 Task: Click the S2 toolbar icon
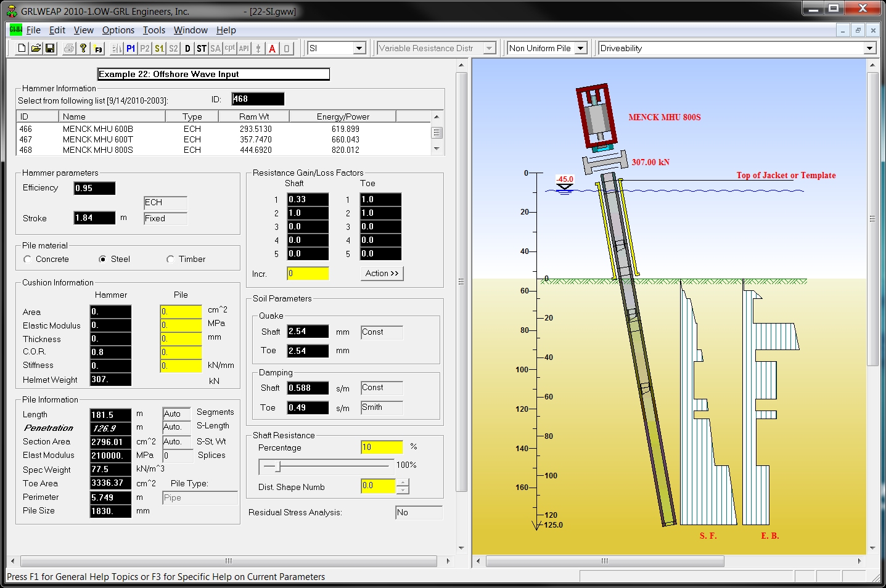point(173,48)
